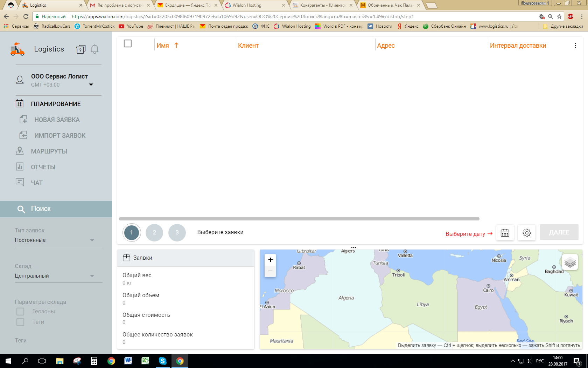Enable the Теги checkbox
588x368 pixels.
click(x=21, y=322)
